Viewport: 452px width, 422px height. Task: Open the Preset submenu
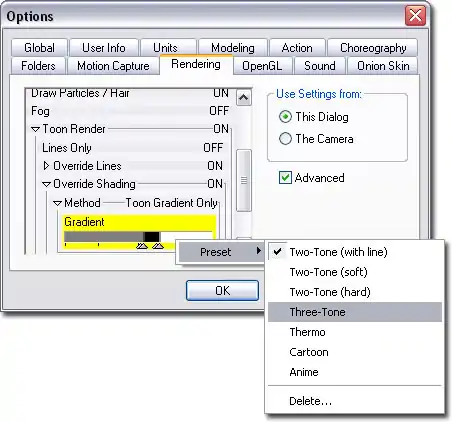click(x=221, y=252)
